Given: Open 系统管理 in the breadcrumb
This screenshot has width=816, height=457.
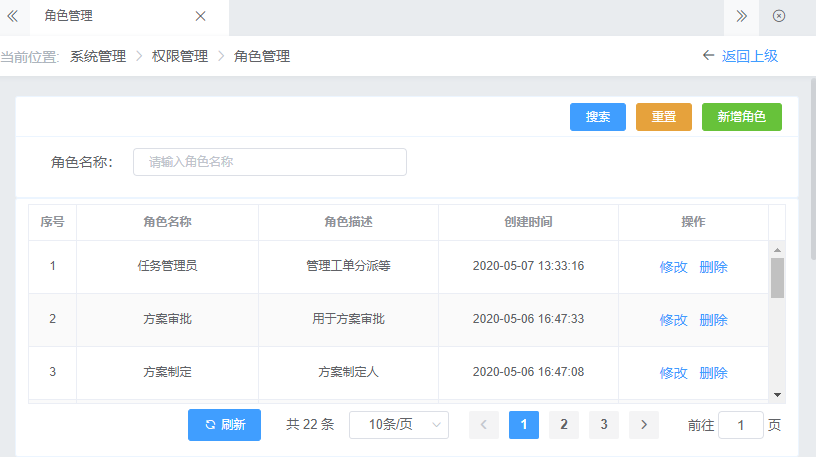Looking at the screenshot, I should click(98, 56).
